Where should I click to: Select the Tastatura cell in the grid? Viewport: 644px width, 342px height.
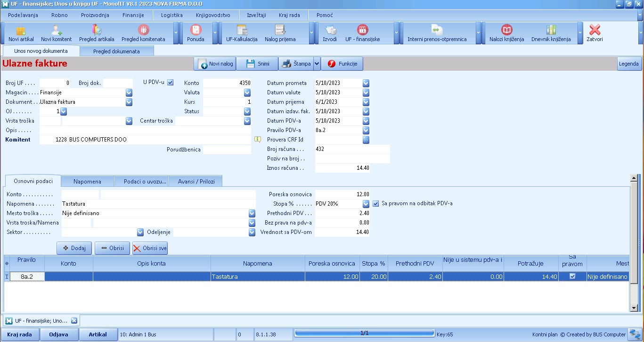[258, 277]
